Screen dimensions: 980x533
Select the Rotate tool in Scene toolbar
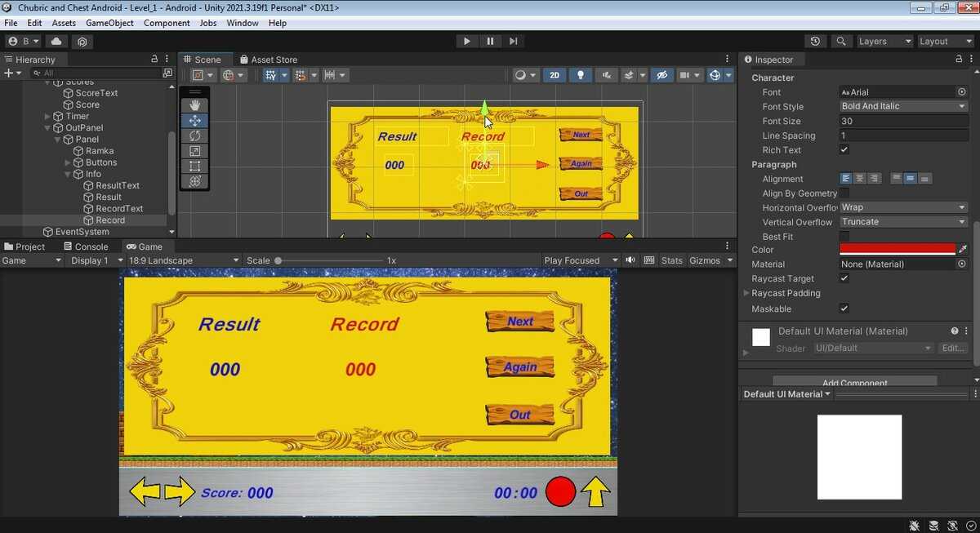tap(194, 135)
